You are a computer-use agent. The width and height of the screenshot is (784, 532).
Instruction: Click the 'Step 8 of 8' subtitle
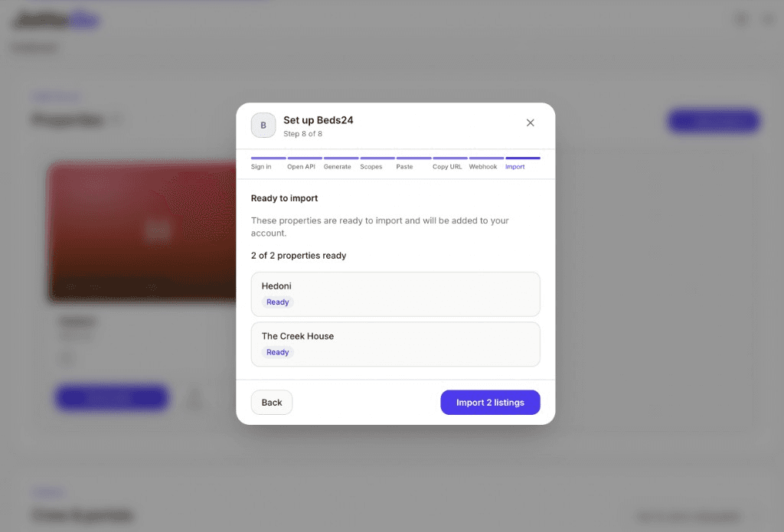(302, 133)
